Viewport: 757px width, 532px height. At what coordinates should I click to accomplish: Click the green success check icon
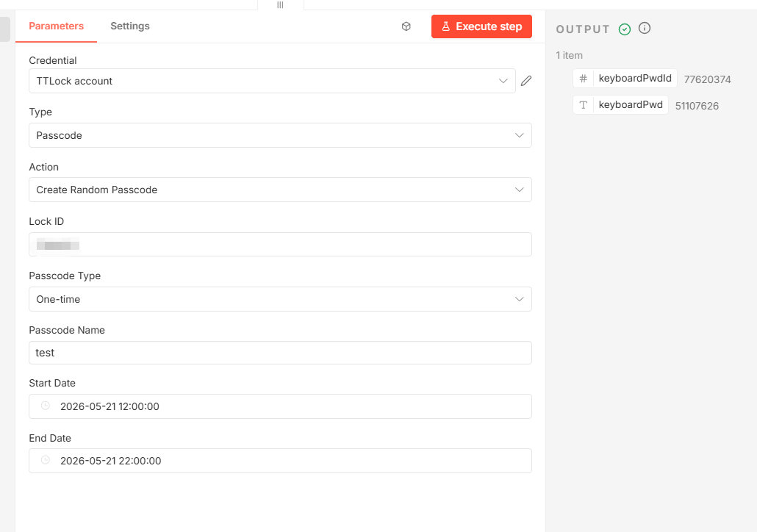coord(625,29)
